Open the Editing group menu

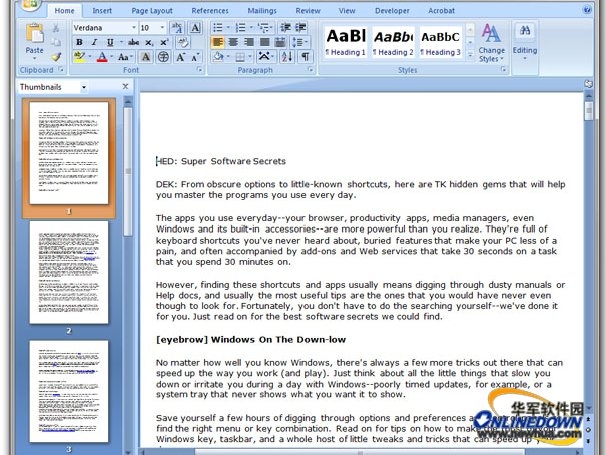pyautogui.click(x=524, y=43)
